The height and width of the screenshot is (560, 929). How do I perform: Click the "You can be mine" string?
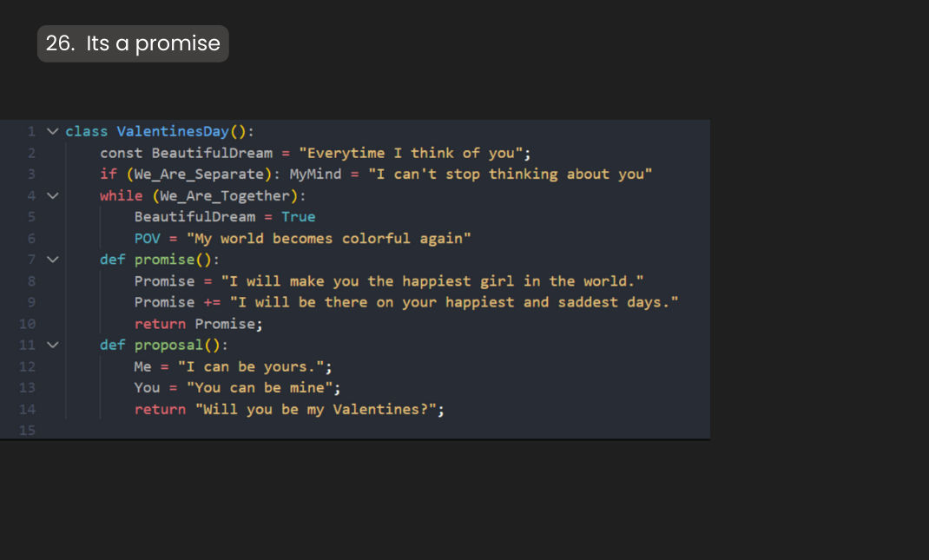click(260, 387)
